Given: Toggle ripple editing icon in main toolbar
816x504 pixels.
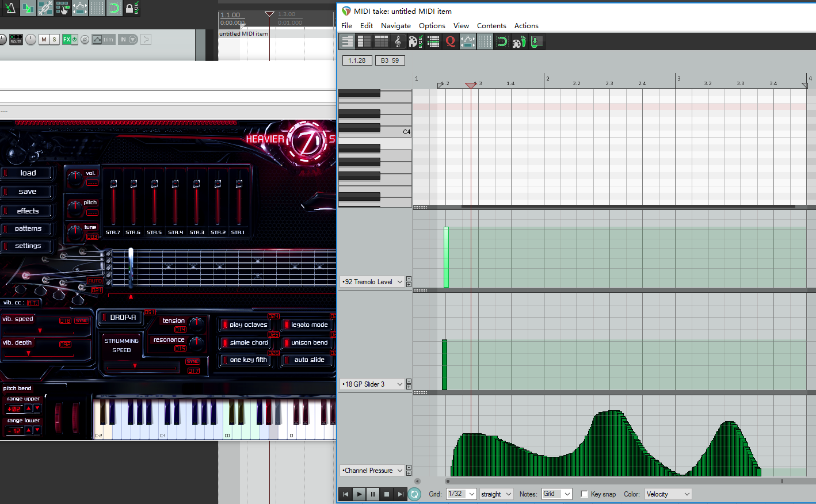Looking at the screenshot, I should click(62, 7).
